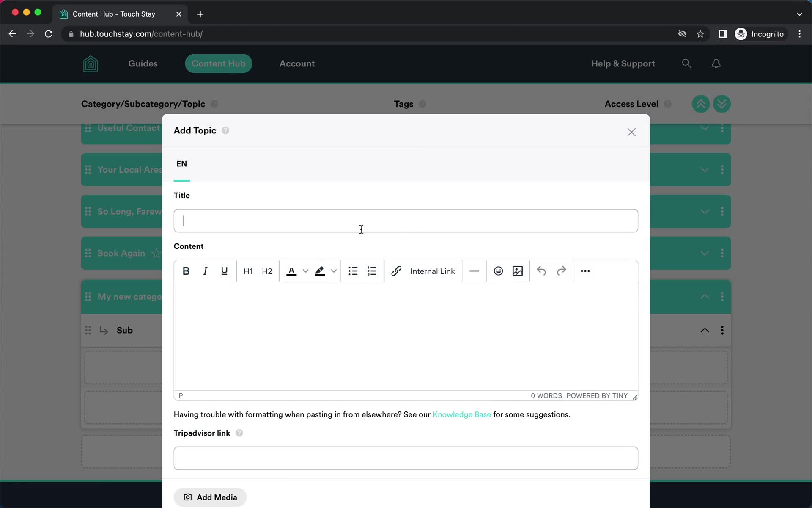Expand more toolbar options with ellipsis
812x508 pixels.
point(585,271)
